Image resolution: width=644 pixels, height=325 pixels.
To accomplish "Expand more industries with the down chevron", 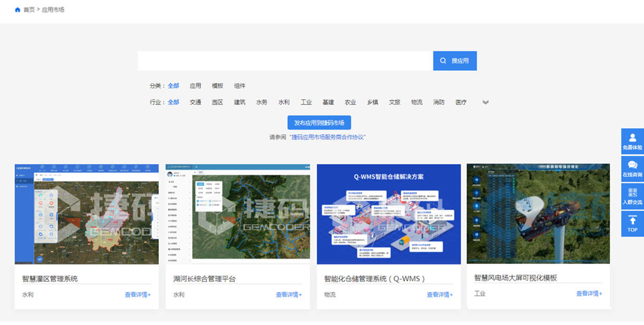I will [485, 102].
